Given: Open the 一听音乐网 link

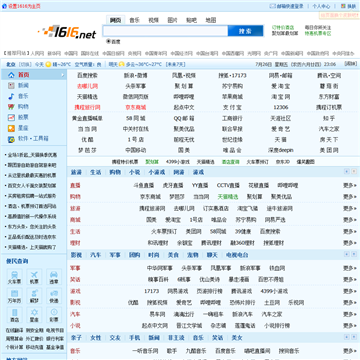Looking at the screenshot, I should point(145,351).
